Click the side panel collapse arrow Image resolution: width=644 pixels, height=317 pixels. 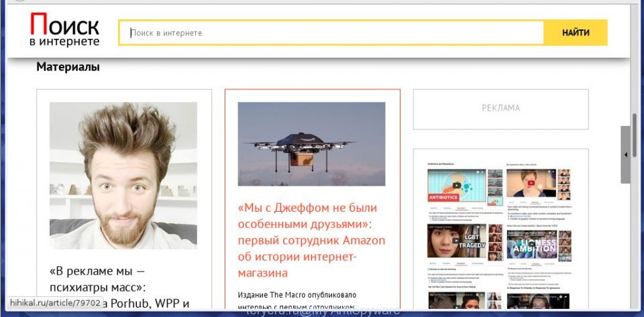click(625, 155)
